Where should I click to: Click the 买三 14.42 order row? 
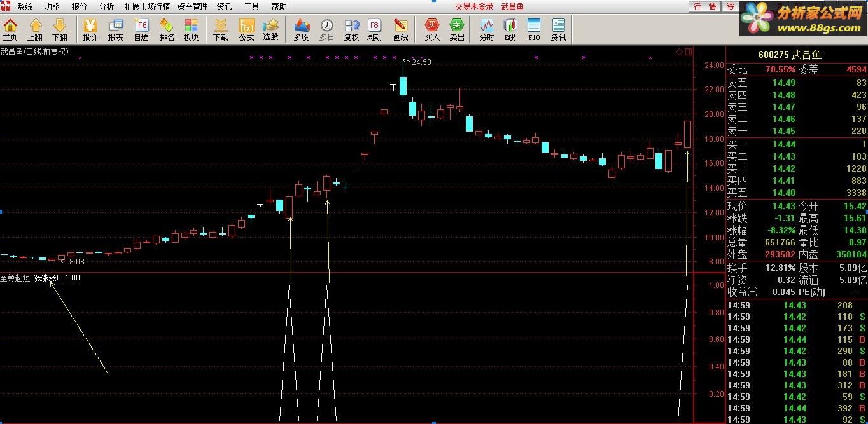797,168
